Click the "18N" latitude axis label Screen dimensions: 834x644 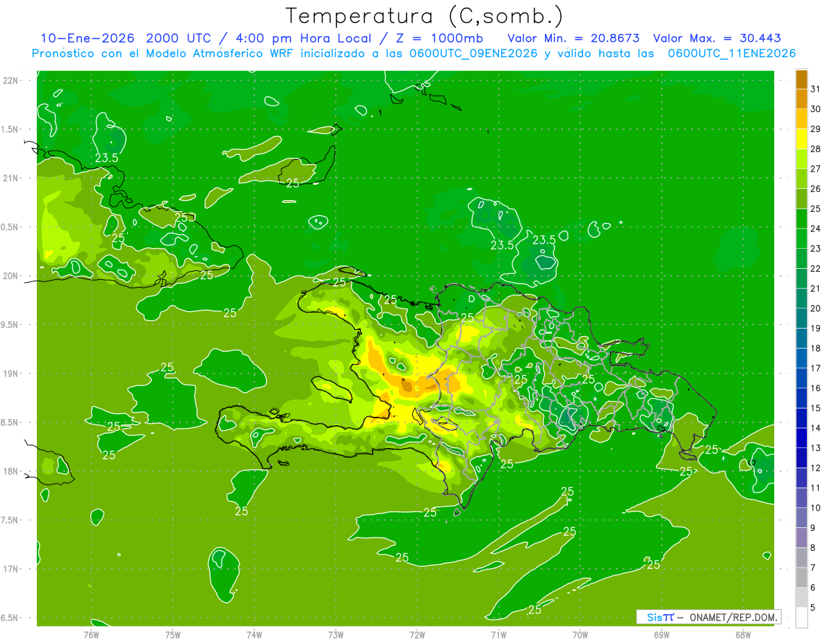(x=11, y=471)
